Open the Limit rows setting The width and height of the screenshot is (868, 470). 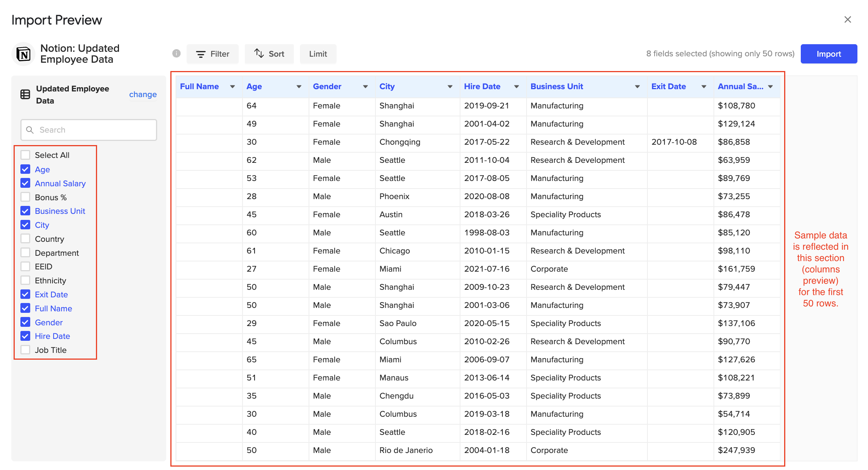pyautogui.click(x=318, y=54)
